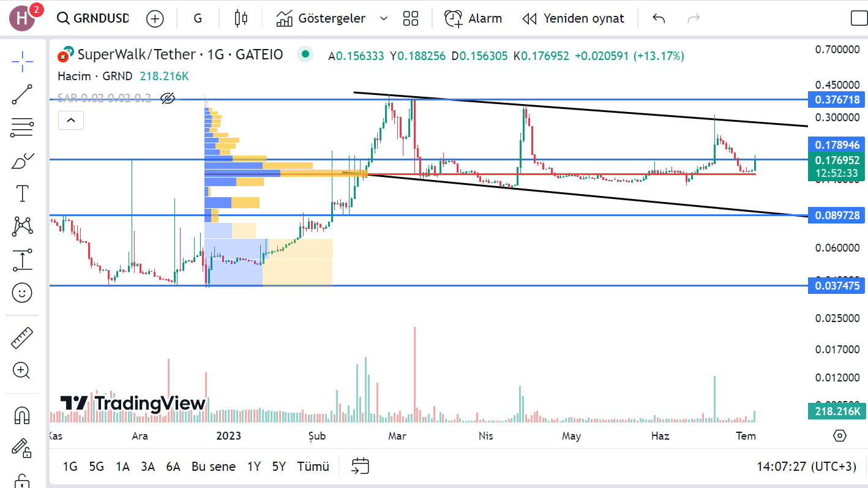Open the chart patterns tool
The image size is (868, 488).
pyautogui.click(x=22, y=227)
